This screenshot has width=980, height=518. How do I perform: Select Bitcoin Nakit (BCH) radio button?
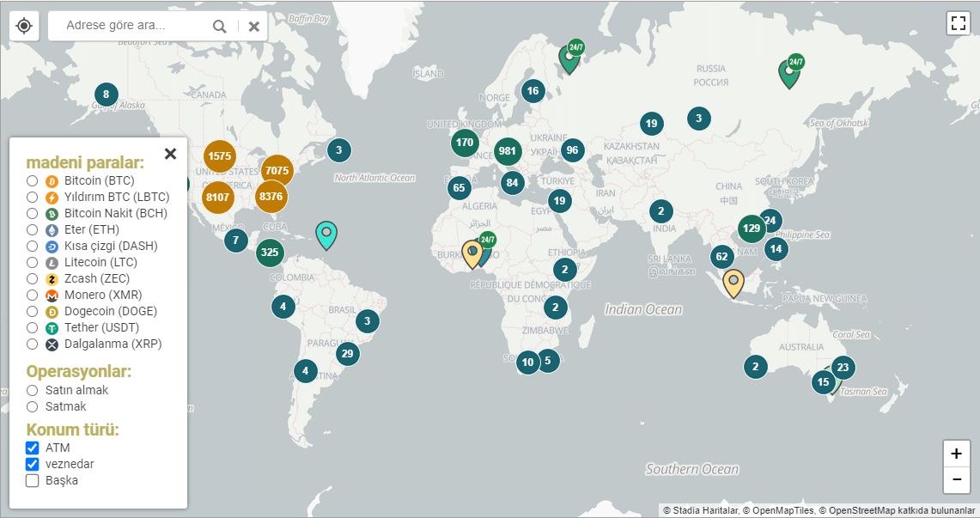32,214
